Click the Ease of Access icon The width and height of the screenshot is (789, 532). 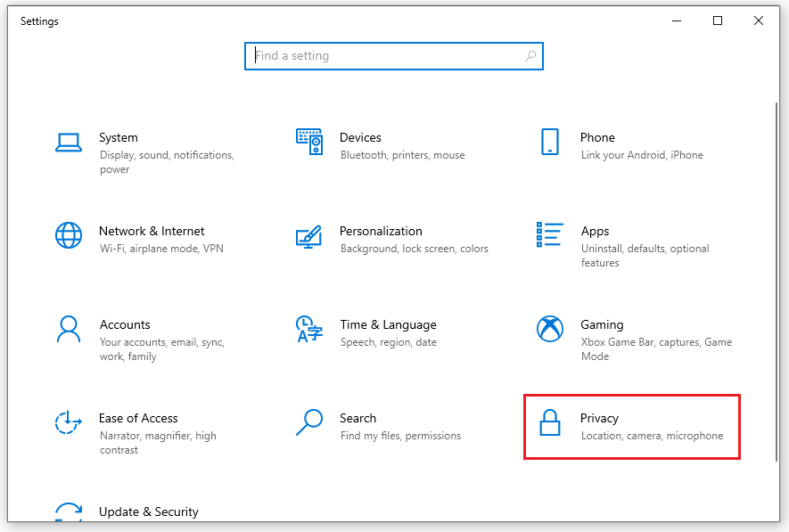coord(69,422)
